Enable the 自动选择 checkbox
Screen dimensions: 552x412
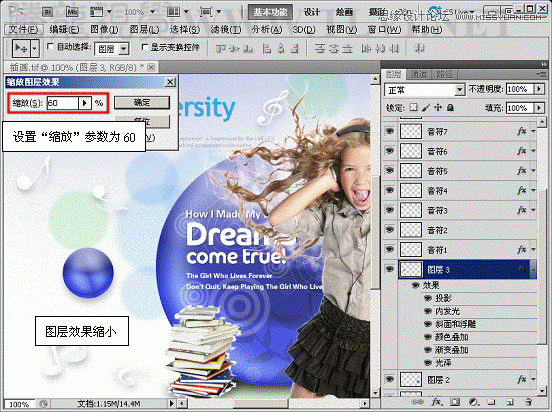(x=50, y=46)
